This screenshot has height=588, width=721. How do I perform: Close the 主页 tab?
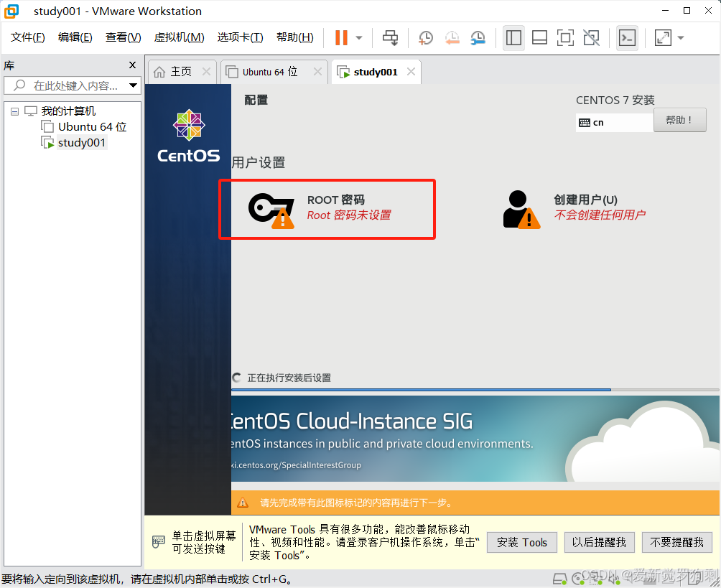click(x=206, y=72)
